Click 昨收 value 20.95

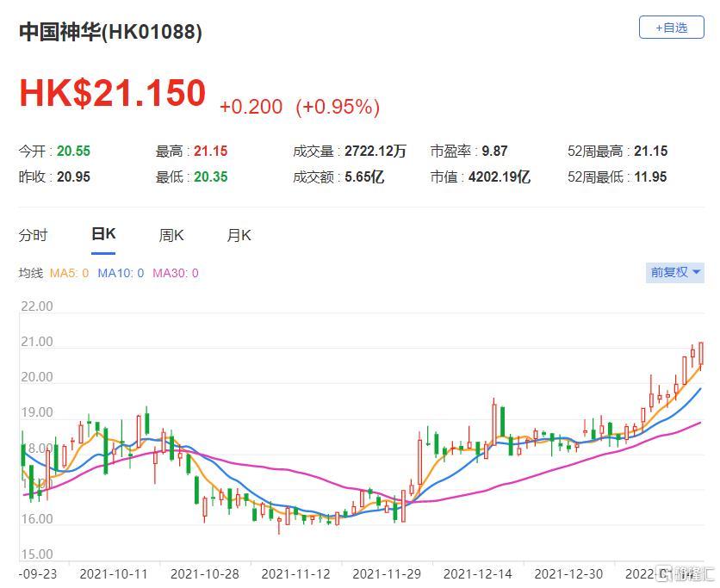click(x=73, y=176)
